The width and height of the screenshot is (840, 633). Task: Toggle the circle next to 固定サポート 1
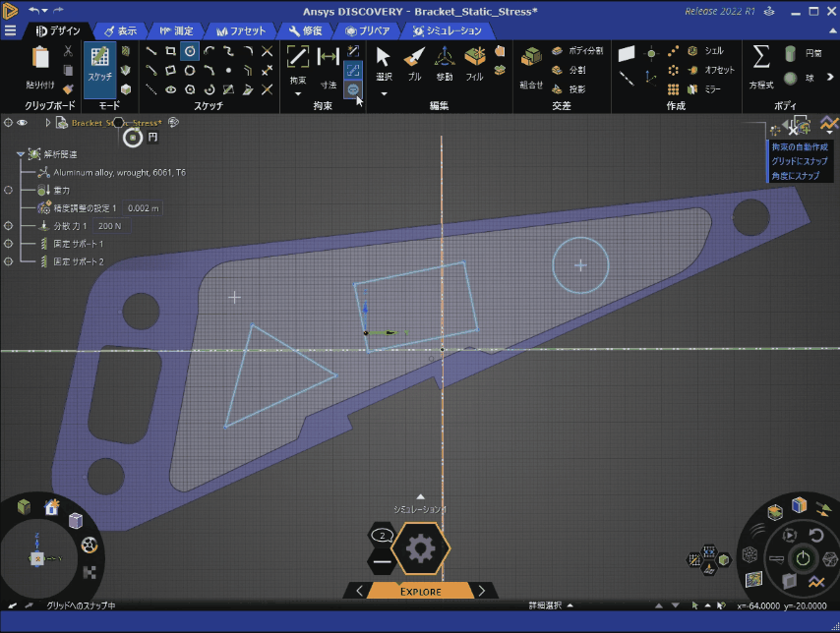tap(8, 244)
